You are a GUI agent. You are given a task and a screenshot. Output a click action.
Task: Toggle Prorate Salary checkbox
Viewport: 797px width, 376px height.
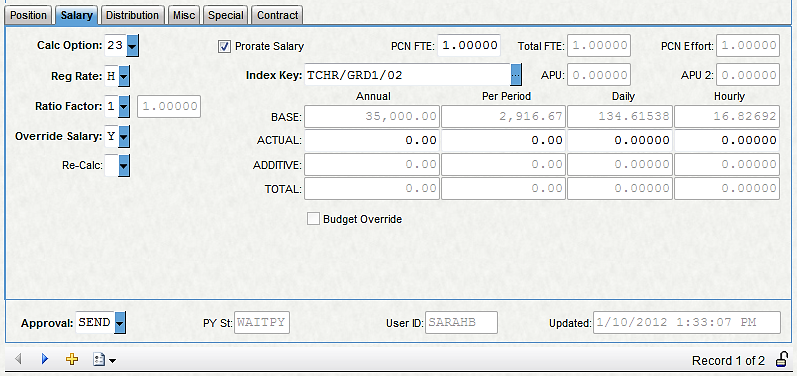(x=224, y=46)
